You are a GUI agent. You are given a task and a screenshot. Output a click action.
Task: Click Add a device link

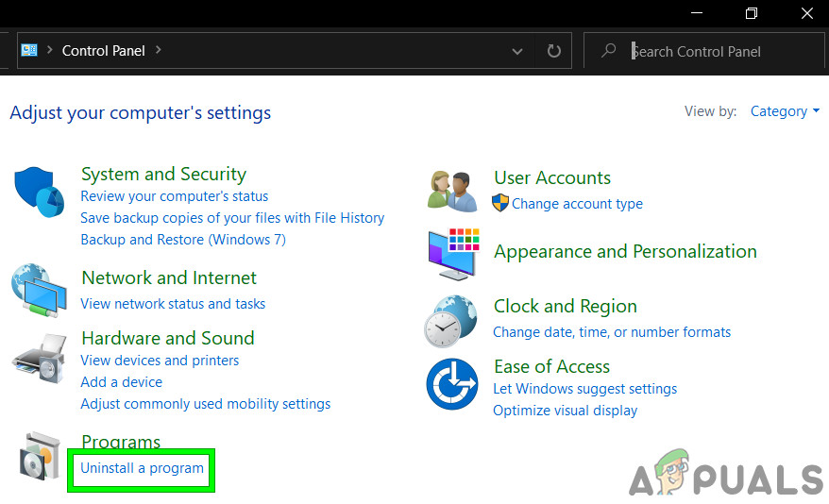(x=121, y=382)
